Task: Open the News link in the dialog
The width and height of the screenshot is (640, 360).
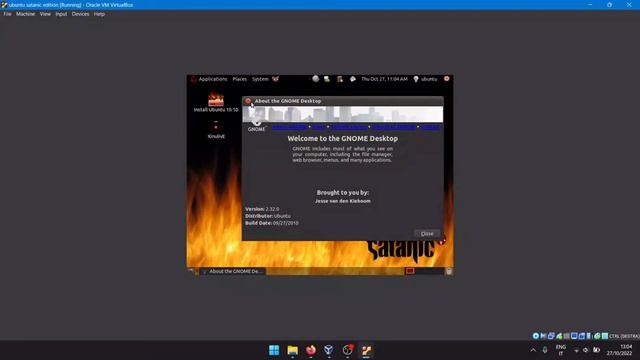Action: [318, 127]
